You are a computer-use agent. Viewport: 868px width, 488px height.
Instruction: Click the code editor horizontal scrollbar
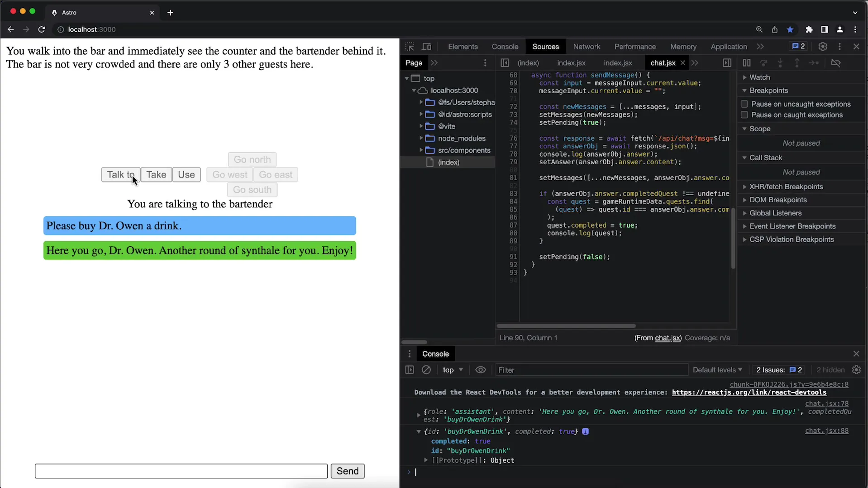566,326
